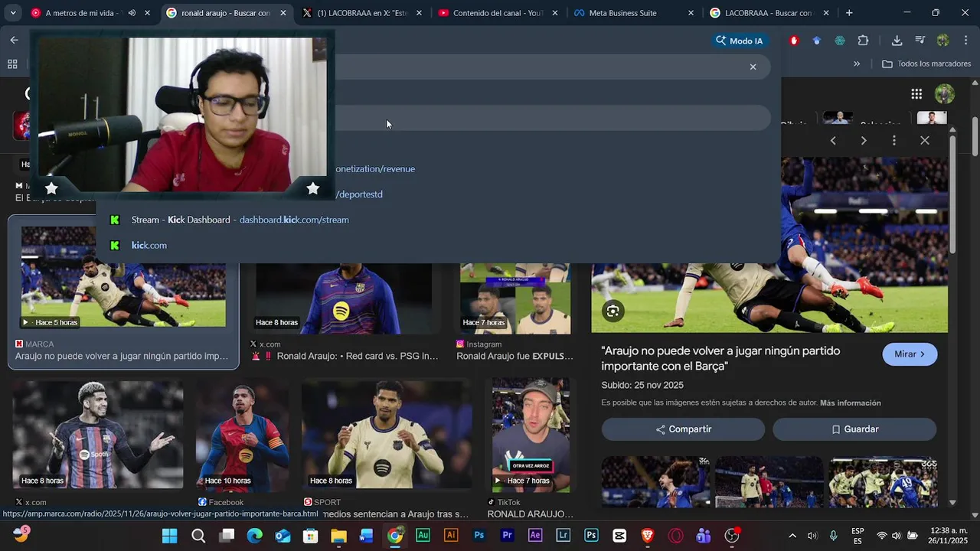The image size is (980, 551).
Task: Open Chrome three-dot main menu
Action: 965,41
